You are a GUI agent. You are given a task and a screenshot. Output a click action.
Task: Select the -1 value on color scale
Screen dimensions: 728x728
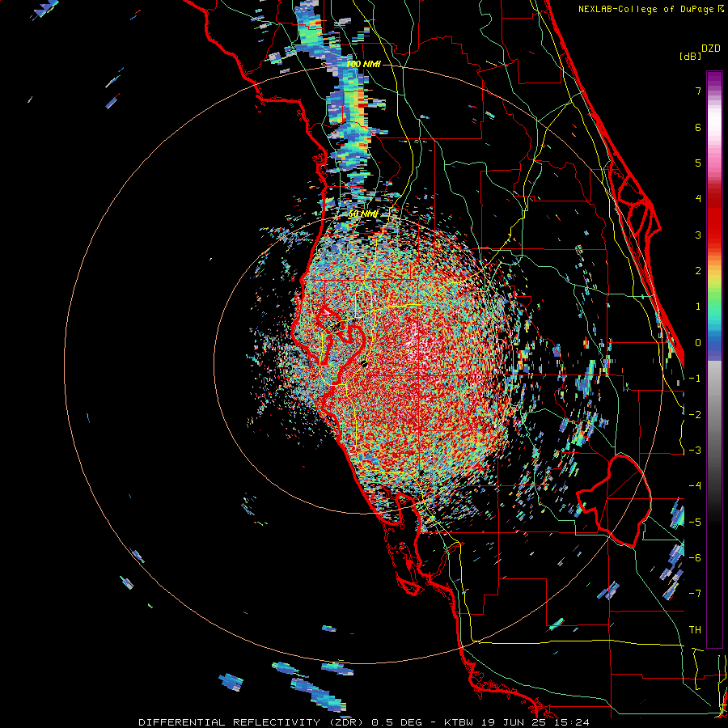(x=695, y=379)
